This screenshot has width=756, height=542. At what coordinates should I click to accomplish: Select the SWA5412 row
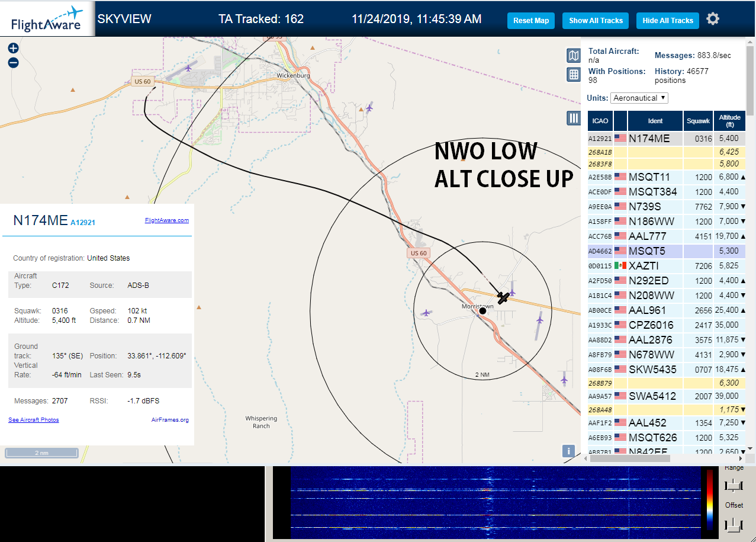tap(667, 396)
